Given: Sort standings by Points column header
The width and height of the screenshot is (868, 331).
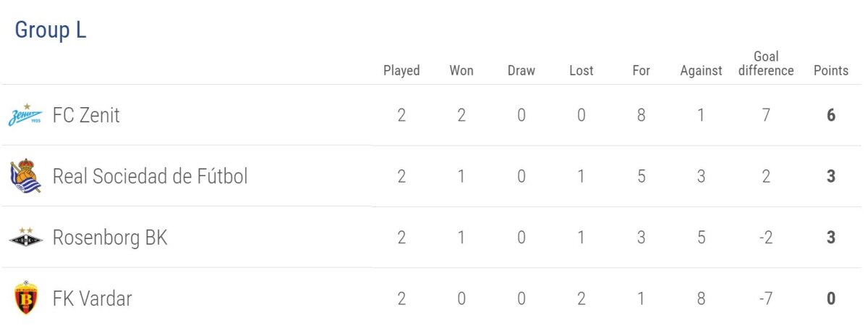Looking at the screenshot, I should 830,70.
